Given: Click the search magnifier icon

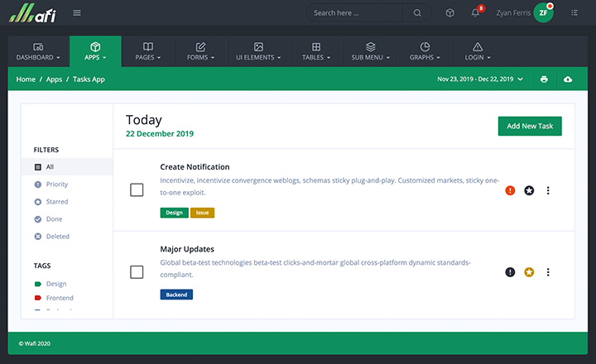Looking at the screenshot, I should [x=417, y=13].
